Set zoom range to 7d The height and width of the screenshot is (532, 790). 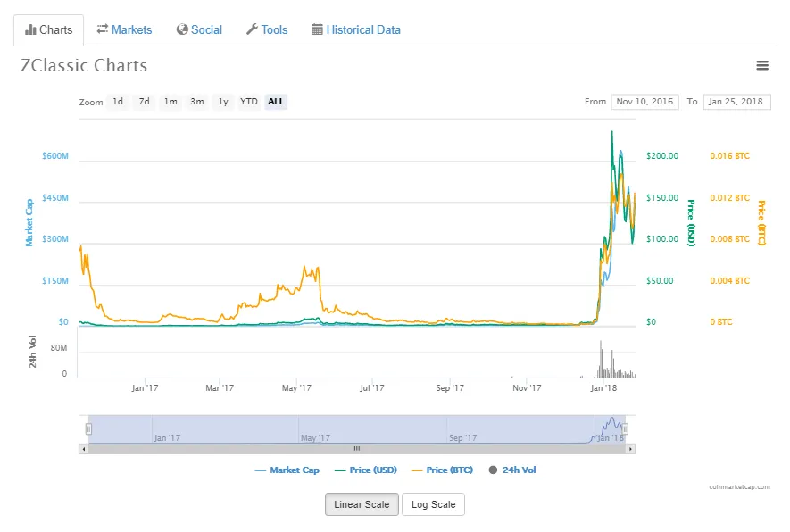pos(144,101)
